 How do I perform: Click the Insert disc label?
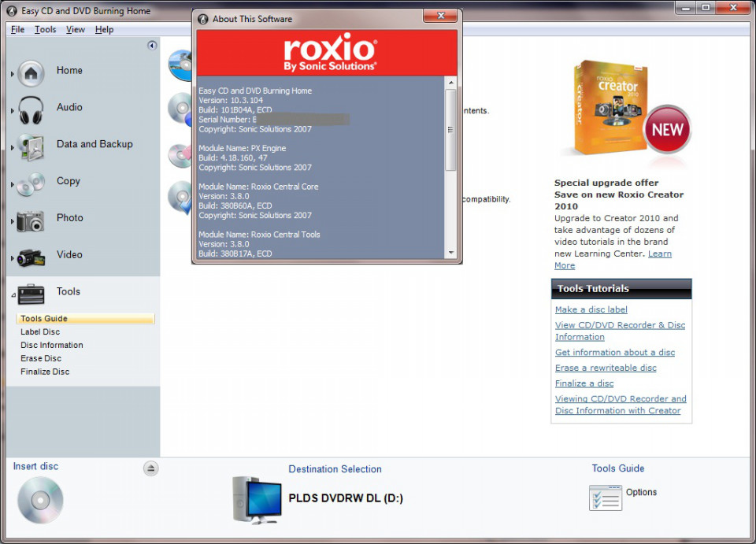tap(35, 466)
